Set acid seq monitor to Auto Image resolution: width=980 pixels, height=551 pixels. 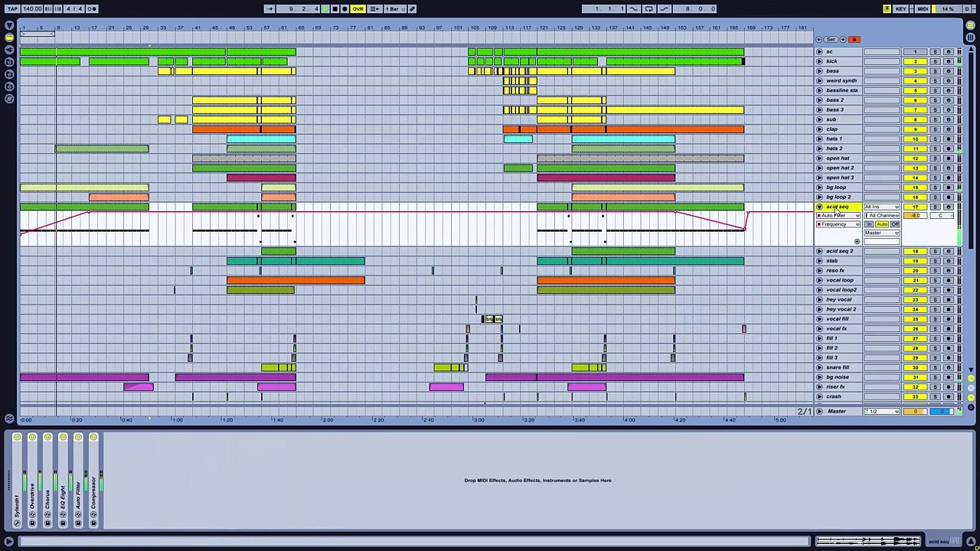click(882, 224)
